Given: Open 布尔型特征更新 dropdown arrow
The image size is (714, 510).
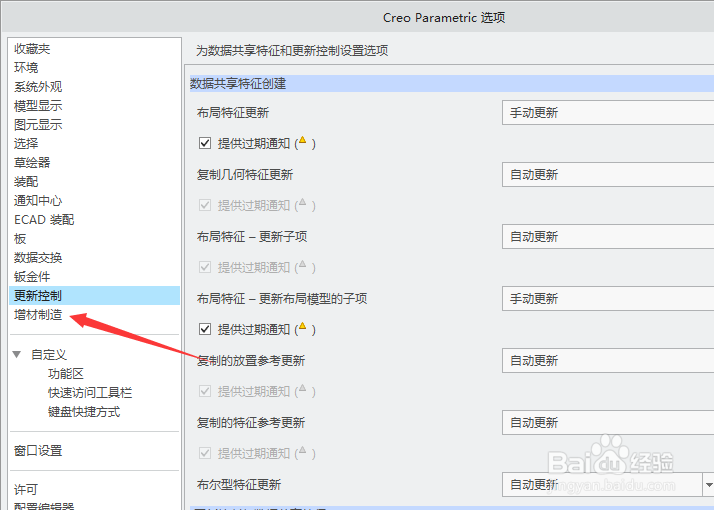Looking at the screenshot, I should click(709, 484).
